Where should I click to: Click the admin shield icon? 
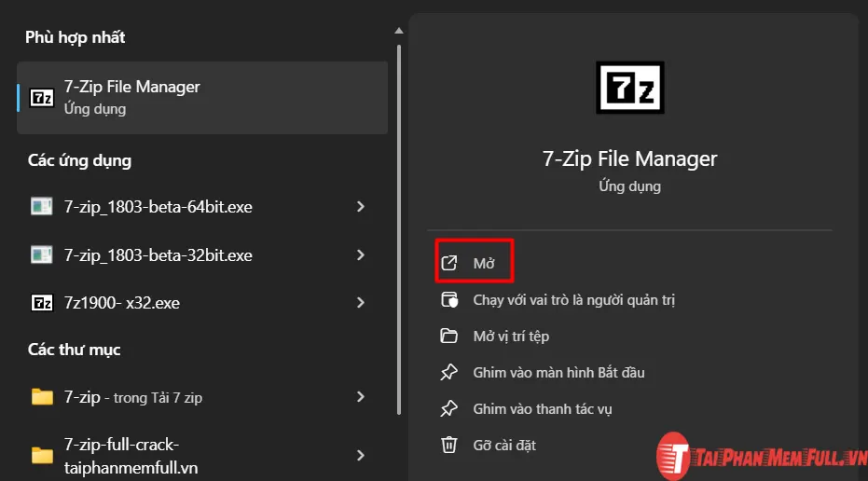pos(449,300)
